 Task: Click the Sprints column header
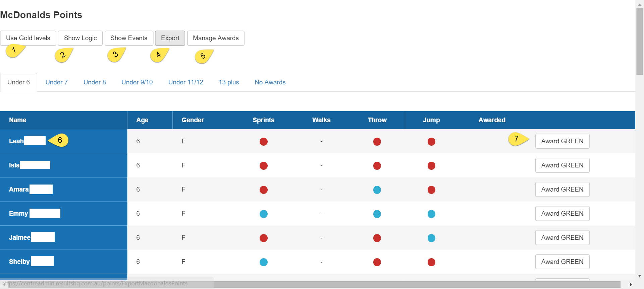(264, 120)
